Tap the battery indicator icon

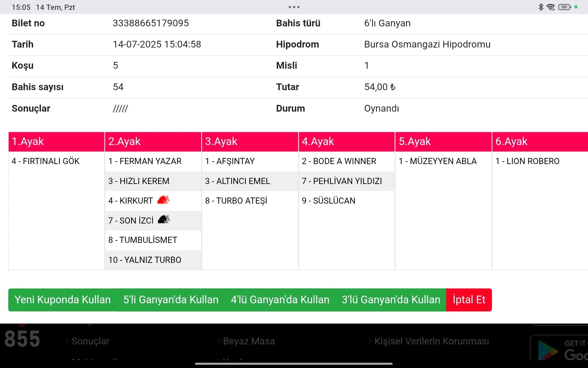tap(564, 7)
